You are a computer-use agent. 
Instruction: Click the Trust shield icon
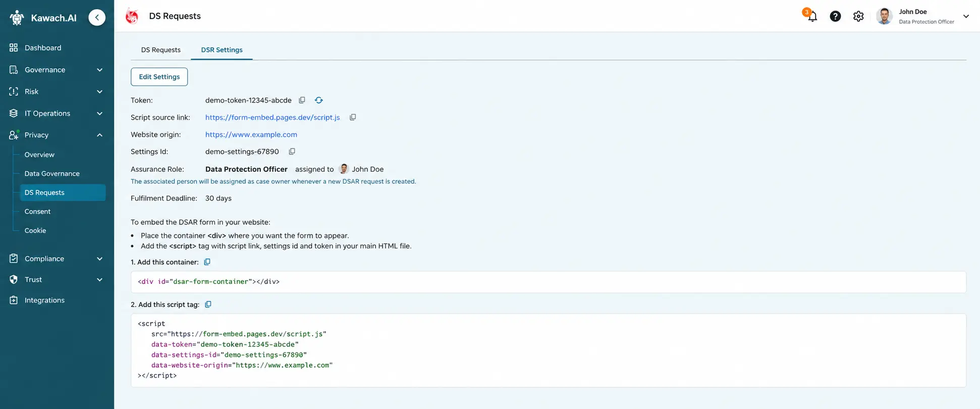coord(14,279)
